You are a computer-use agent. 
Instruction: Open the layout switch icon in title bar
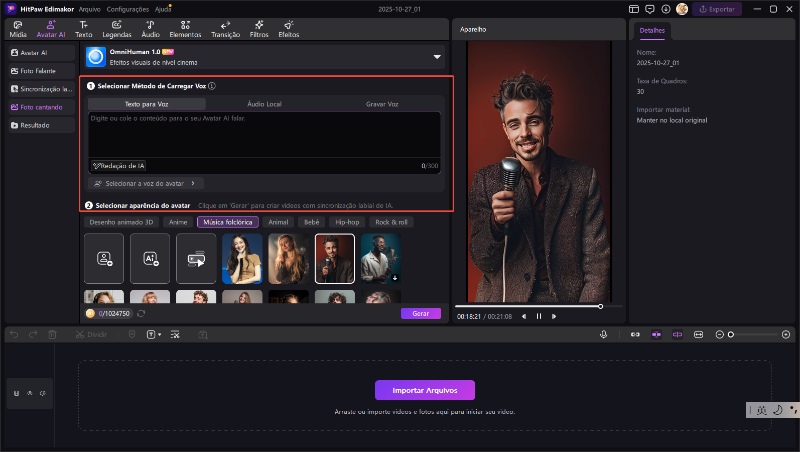coord(634,9)
